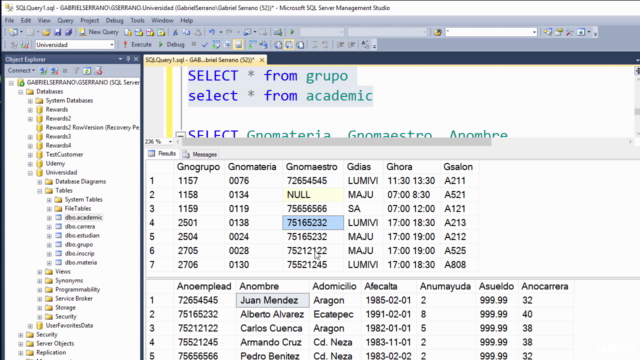
Task: Click Execute to run the query
Action: pyautogui.click(x=137, y=44)
